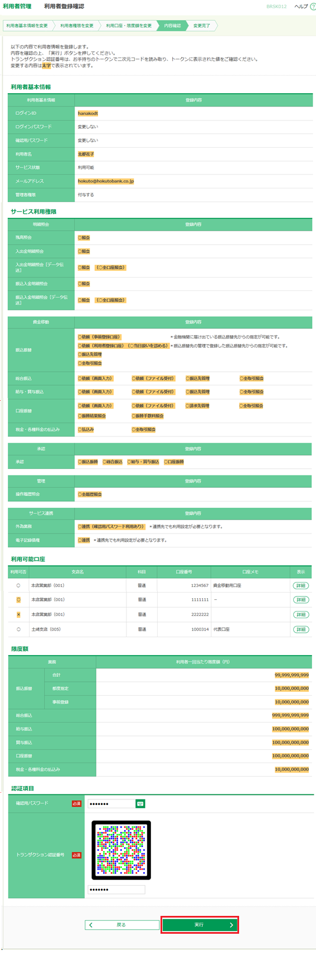Image resolution: width=316 pixels, height=980 pixels.
Task: Select step 利用者権限を変更
Action: (77, 26)
